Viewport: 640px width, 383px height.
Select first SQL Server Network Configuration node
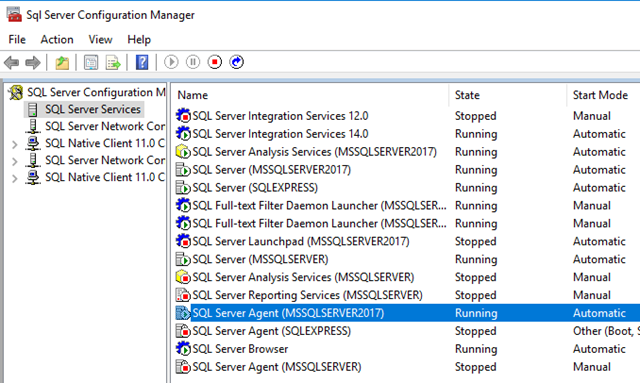pyautogui.click(x=105, y=126)
